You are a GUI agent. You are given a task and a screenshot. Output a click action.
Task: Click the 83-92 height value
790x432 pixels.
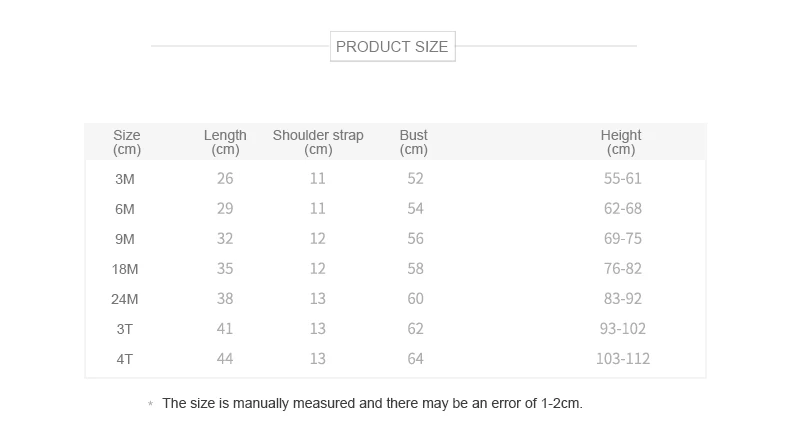click(x=622, y=299)
